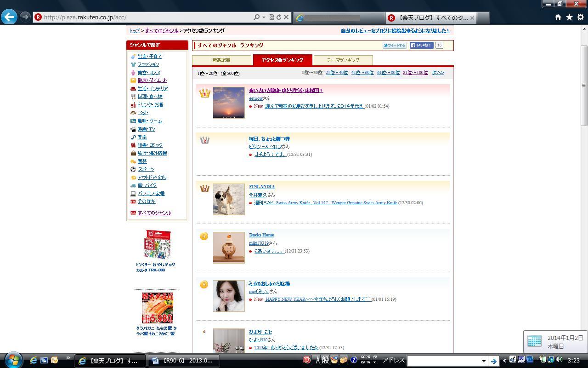Select the 料理・食べ物 genre in sidebar
588x368 pixels.
pos(150,97)
